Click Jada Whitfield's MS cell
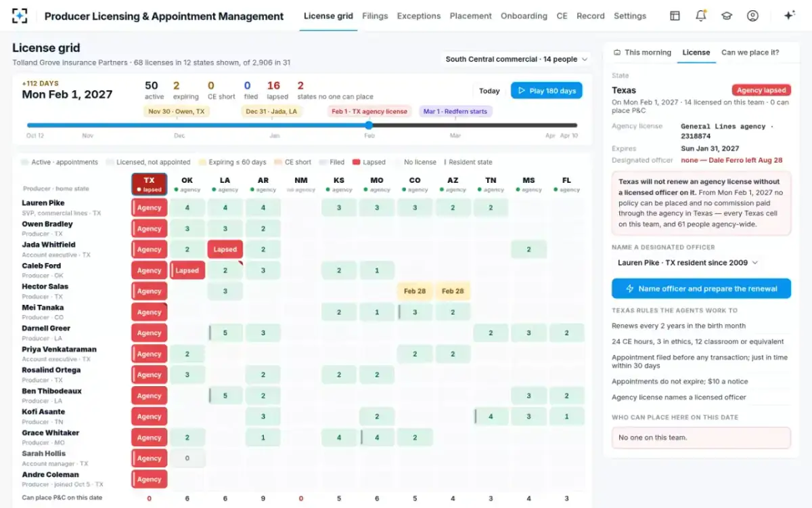812x508 pixels. tap(528, 249)
